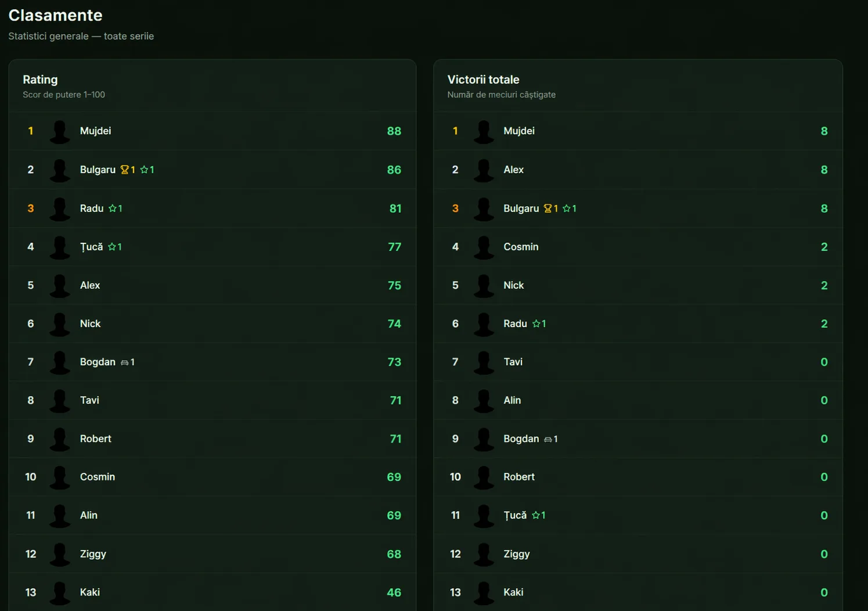Click Mujdei's avatar in the Rating list
Screen dimensions: 868x611
[x=59, y=131]
